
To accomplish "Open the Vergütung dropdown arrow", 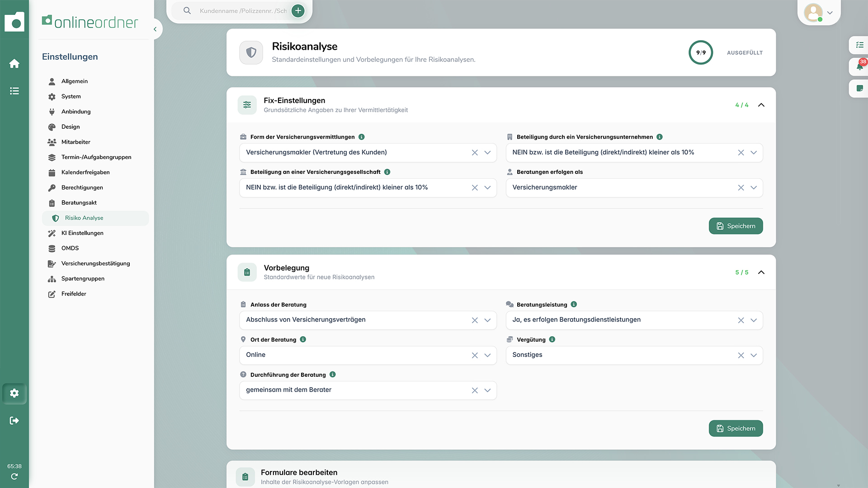I will (754, 355).
